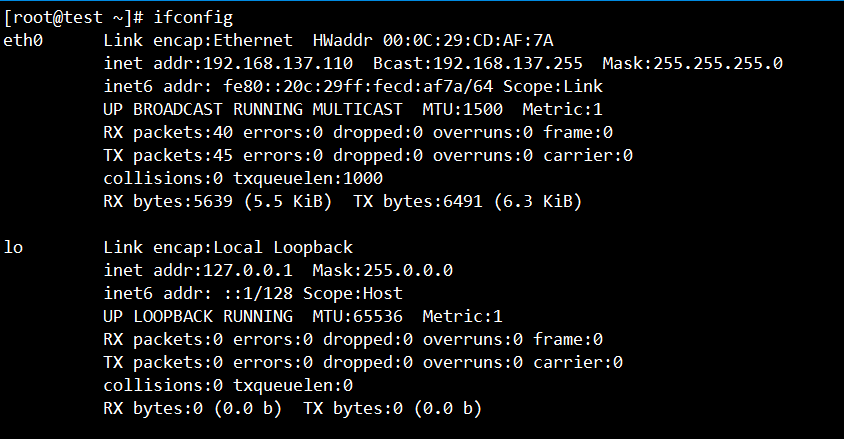Click the MAC address 00:0C:29:CD:AF:7A

508,41
